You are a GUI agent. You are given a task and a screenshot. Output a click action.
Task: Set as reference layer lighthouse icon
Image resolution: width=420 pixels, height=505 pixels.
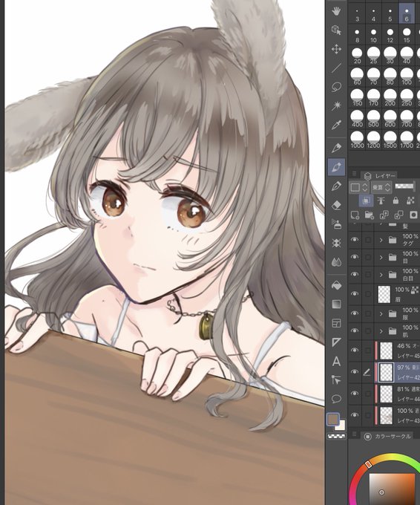pyautogui.click(x=381, y=201)
